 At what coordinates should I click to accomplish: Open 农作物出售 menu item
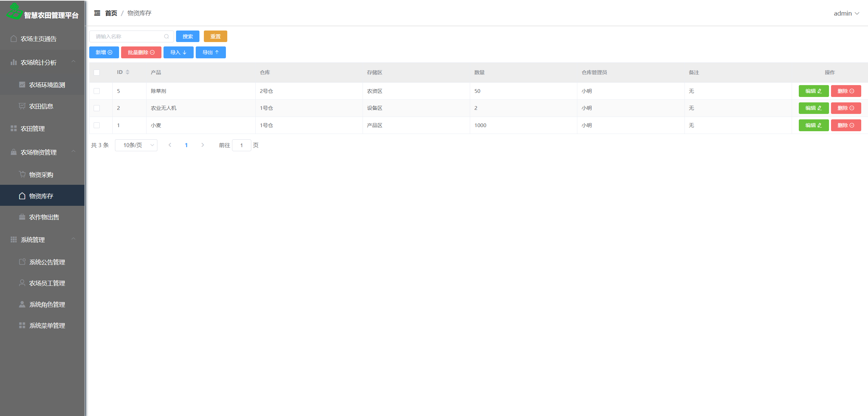click(44, 217)
